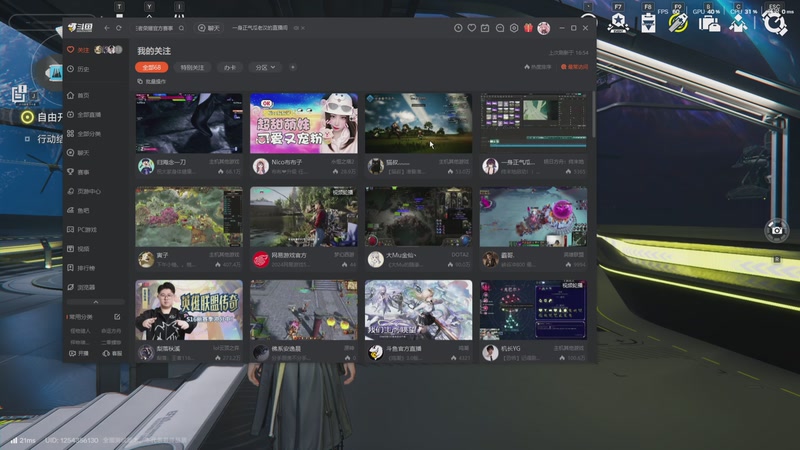Open 机长YG stream thumbnail
The width and height of the screenshot is (800, 450).
pos(533,310)
